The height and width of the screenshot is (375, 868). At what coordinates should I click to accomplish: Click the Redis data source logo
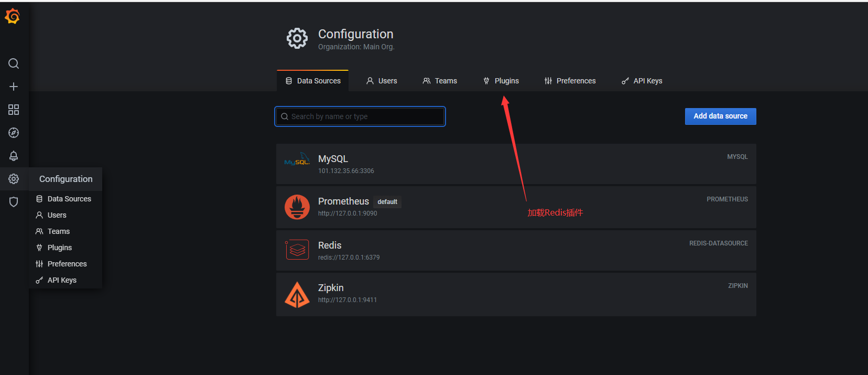[x=297, y=250]
